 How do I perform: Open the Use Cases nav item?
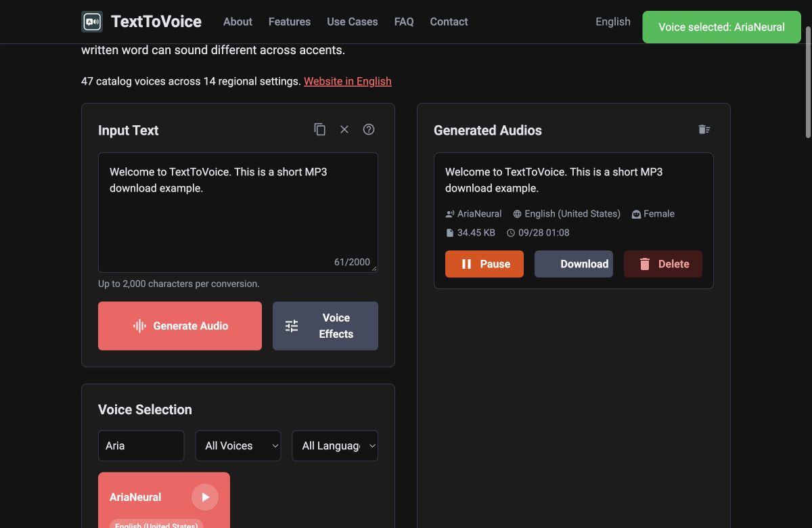353,22
